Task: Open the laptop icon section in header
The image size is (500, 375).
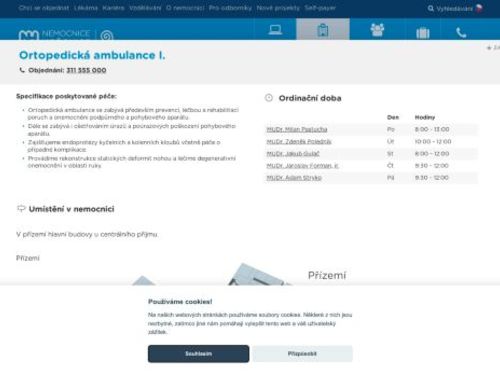Action: (x=275, y=30)
